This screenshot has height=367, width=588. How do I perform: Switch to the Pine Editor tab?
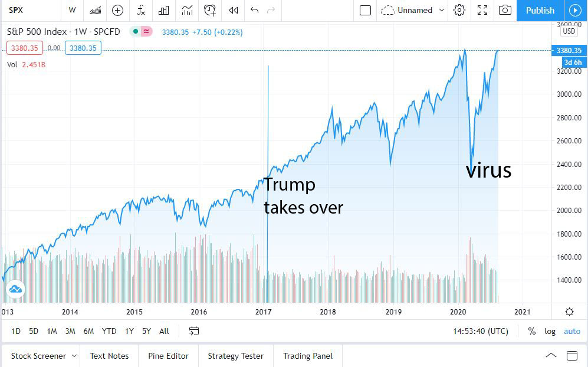[x=168, y=356]
